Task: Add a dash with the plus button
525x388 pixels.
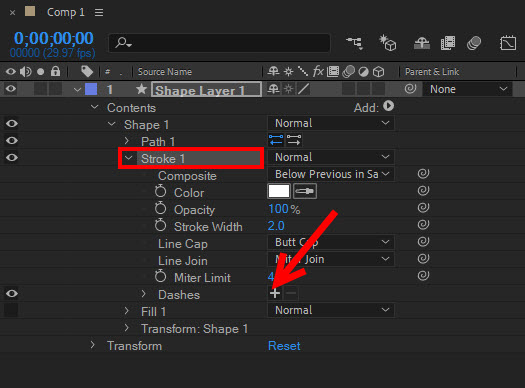Action: 275,294
